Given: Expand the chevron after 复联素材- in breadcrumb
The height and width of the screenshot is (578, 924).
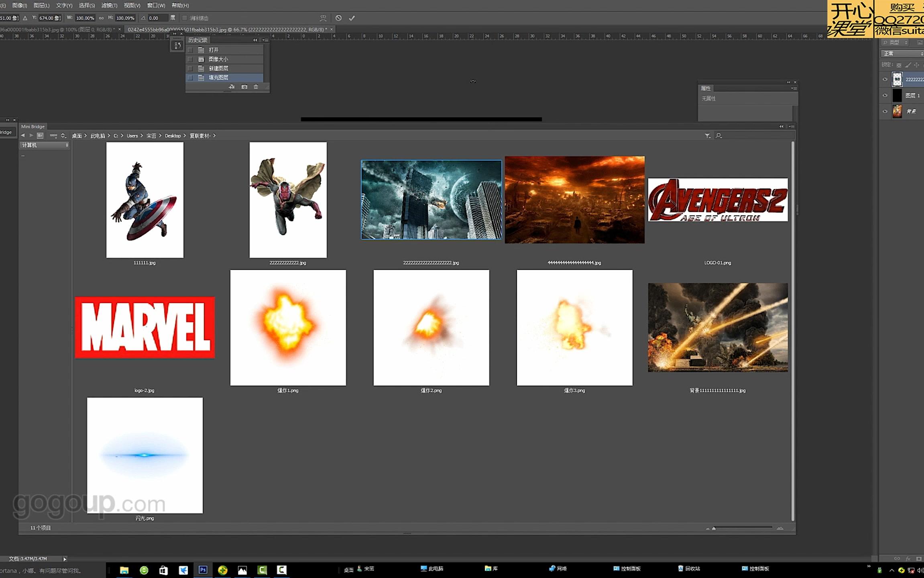Looking at the screenshot, I should (215, 136).
